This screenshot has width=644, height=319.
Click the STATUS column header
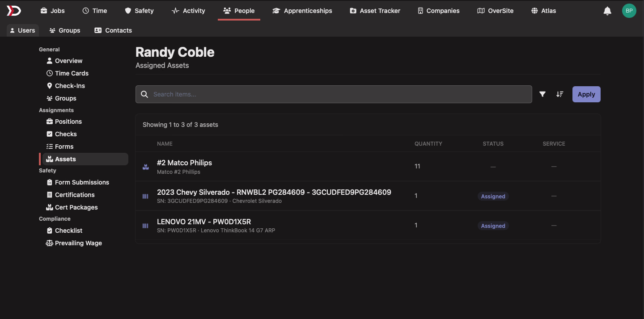(493, 144)
